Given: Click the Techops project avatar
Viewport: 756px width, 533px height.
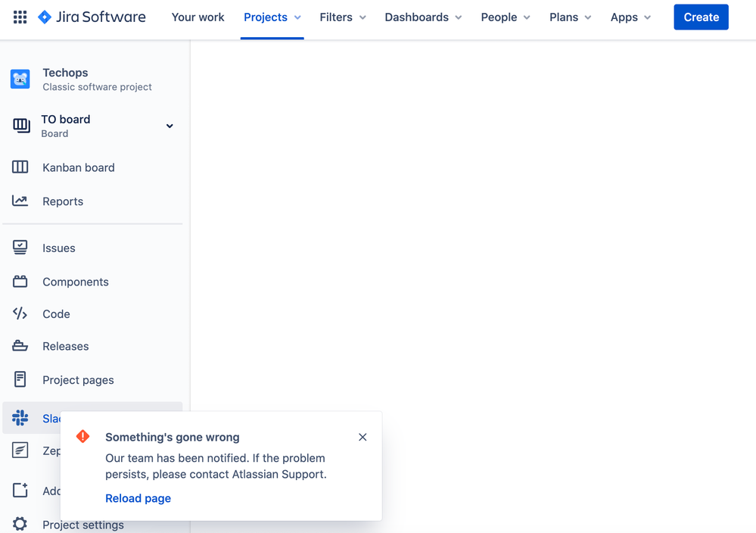Looking at the screenshot, I should 20,79.
